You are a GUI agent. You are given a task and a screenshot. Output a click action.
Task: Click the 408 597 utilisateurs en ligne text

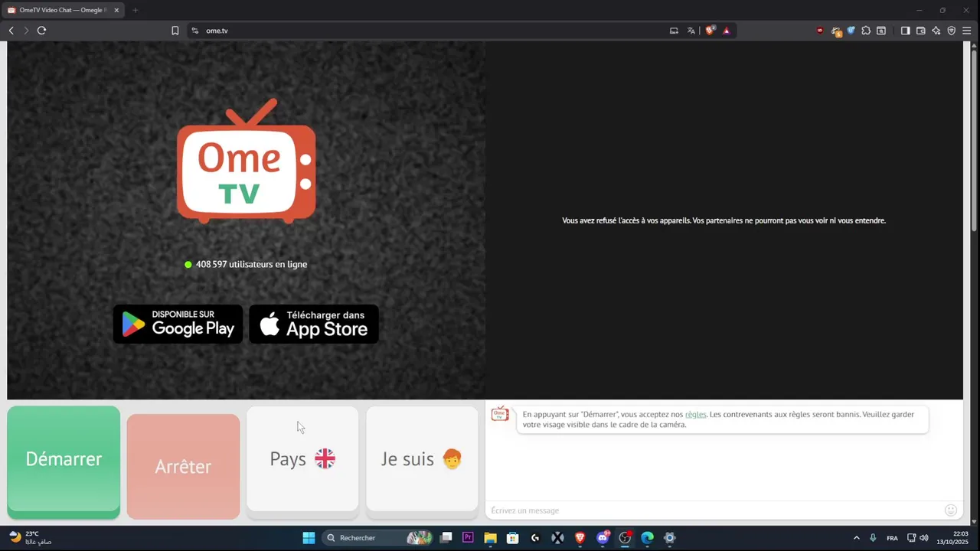[x=251, y=264]
